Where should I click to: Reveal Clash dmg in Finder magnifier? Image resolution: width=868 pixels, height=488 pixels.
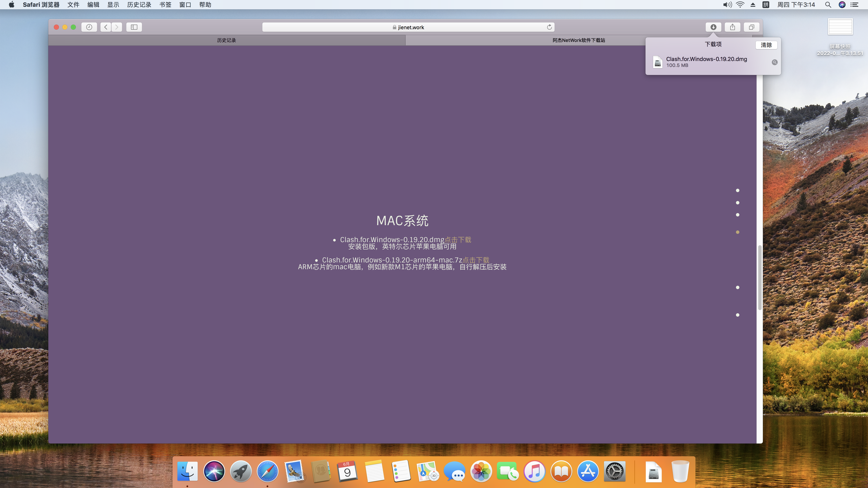click(775, 62)
